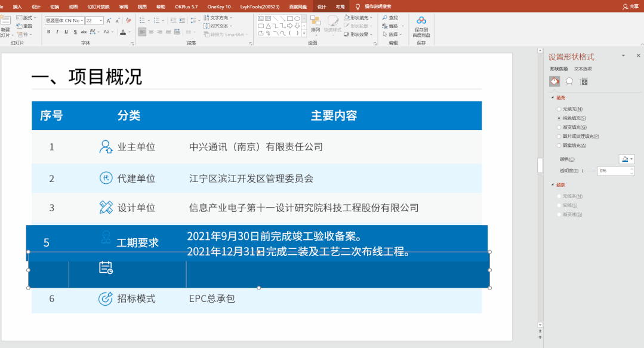Apply strikethrough (abc) formatting
644x348 pixels.
84,32
